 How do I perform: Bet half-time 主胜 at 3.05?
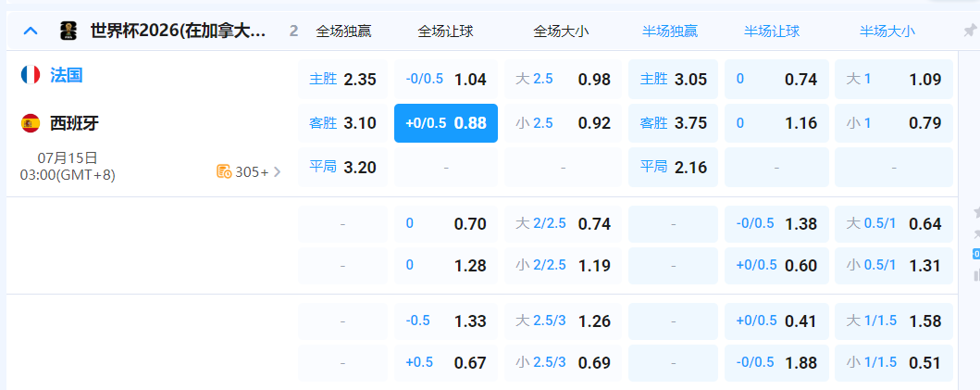pyautogui.click(x=673, y=80)
